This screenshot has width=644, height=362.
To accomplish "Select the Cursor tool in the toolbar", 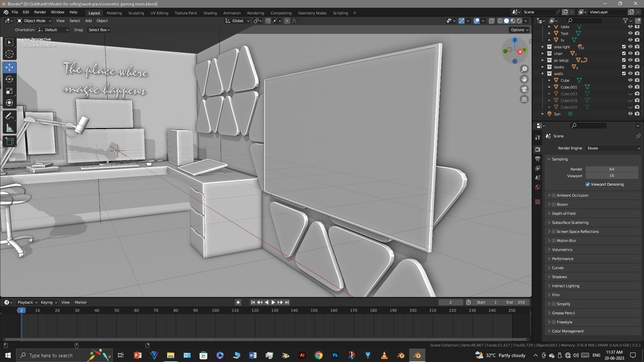I will 9,54.
